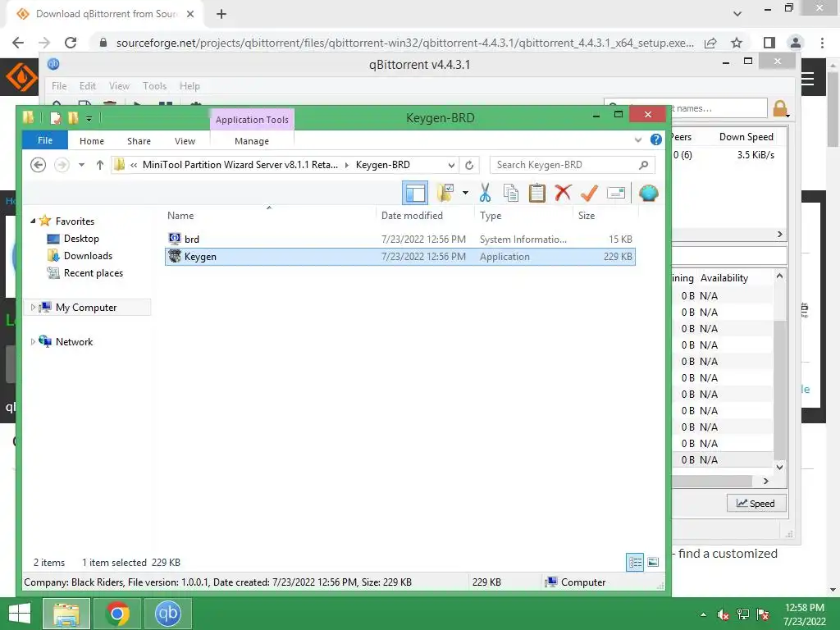
Task: Select the Keygen application file
Action: point(400,257)
